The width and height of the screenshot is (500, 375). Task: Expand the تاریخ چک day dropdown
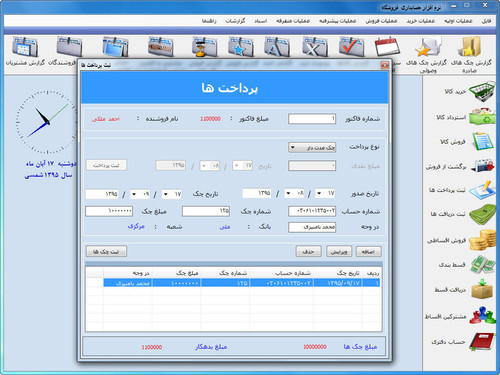coord(166,194)
